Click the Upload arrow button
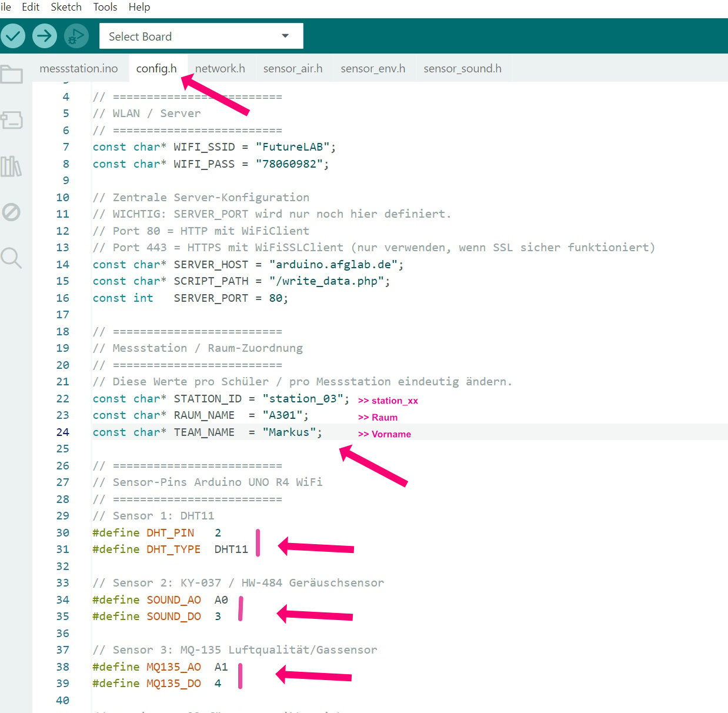 pos(45,36)
